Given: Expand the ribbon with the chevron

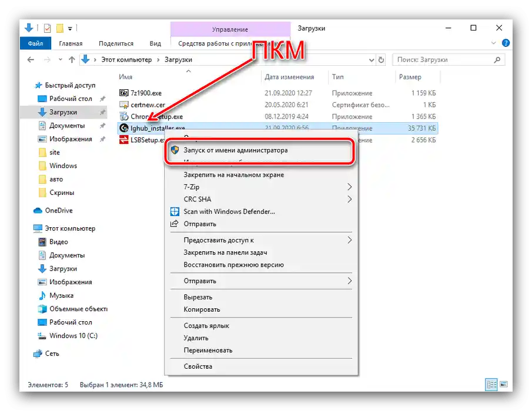Looking at the screenshot, I should [x=493, y=43].
